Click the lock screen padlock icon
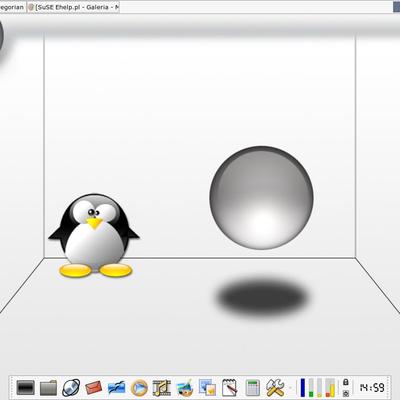 346,382
